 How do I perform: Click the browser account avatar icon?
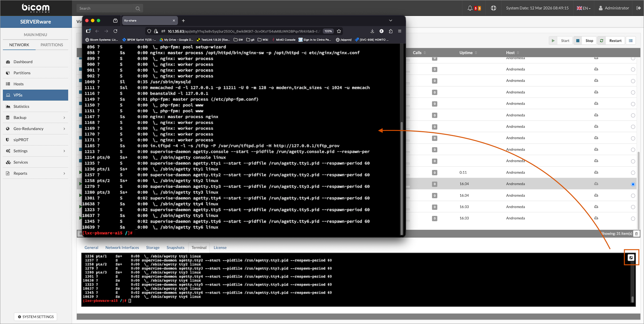pyautogui.click(x=382, y=31)
